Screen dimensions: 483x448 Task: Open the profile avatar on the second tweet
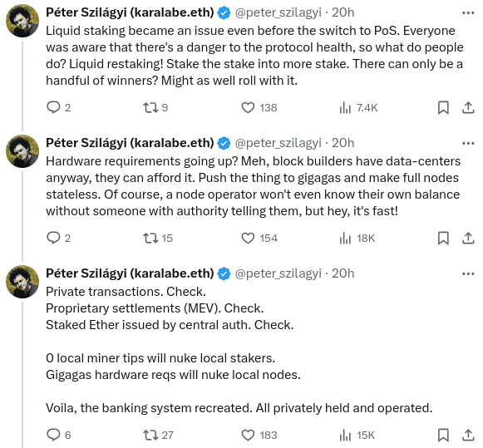[22, 151]
